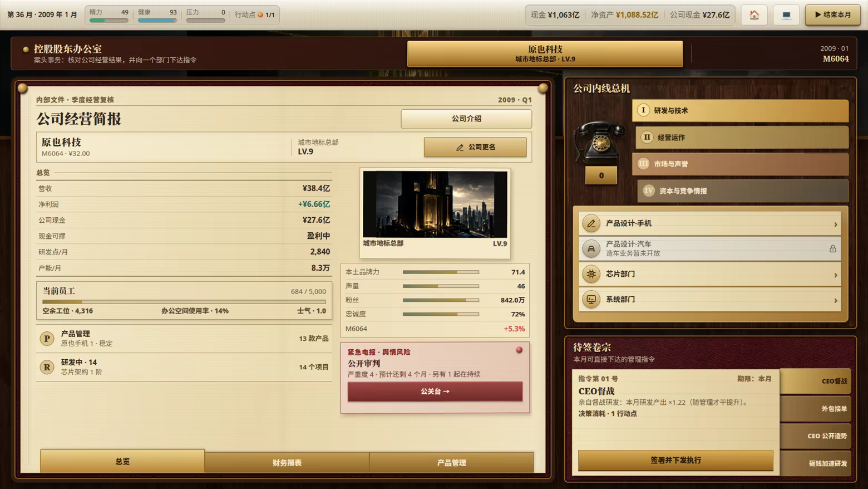The image size is (868, 489).
Task: Select the 资本与竞争情报 switchboard line
Action: [743, 190]
